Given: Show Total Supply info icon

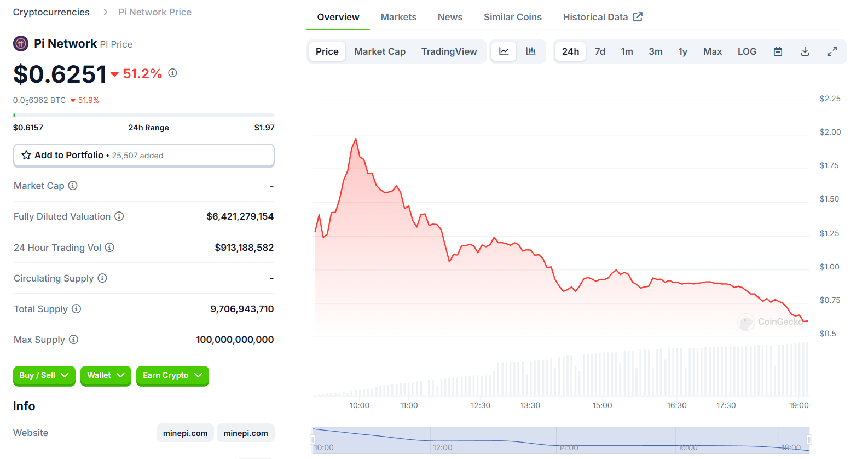Looking at the screenshot, I should point(77,309).
